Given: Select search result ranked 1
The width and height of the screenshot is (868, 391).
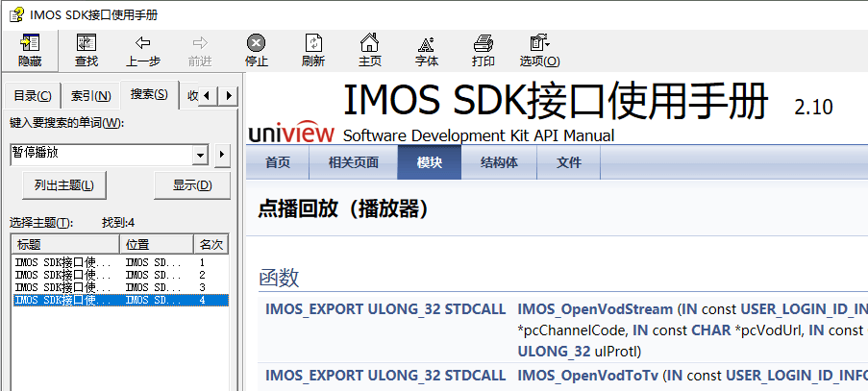Looking at the screenshot, I should (120, 262).
